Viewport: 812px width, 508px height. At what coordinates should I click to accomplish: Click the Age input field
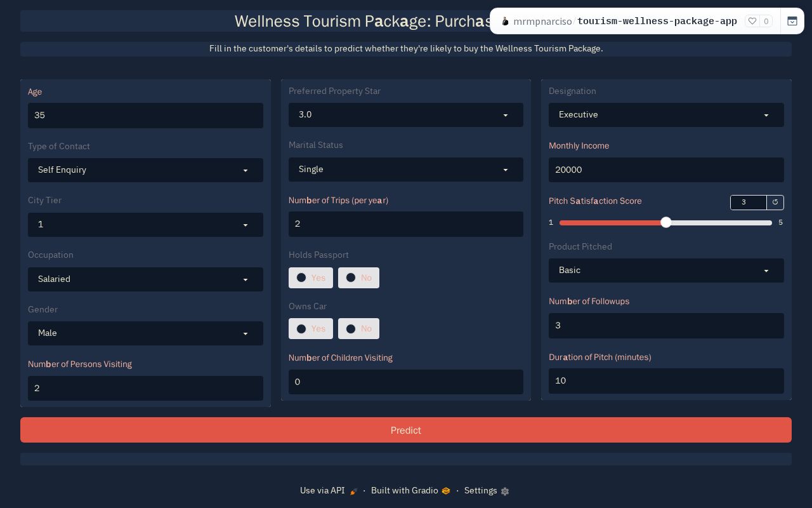pyautogui.click(x=145, y=116)
